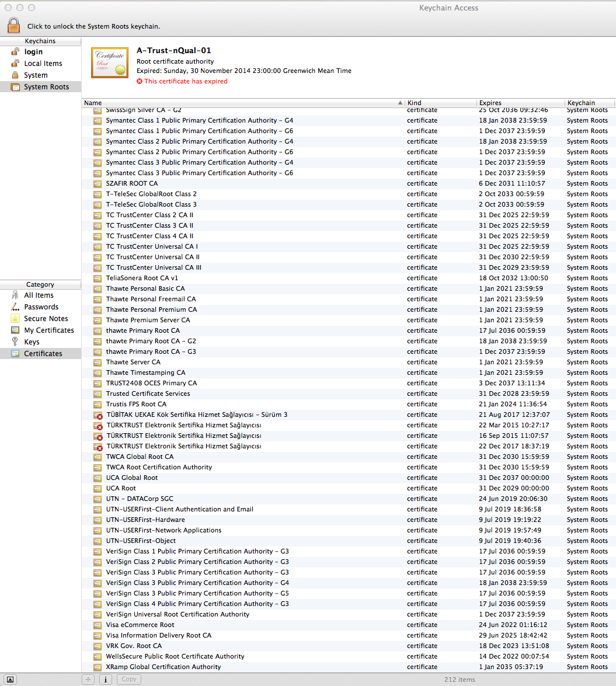Select Thawte Personal Freemail CA row
616x686 pixels.
point(348,299)
